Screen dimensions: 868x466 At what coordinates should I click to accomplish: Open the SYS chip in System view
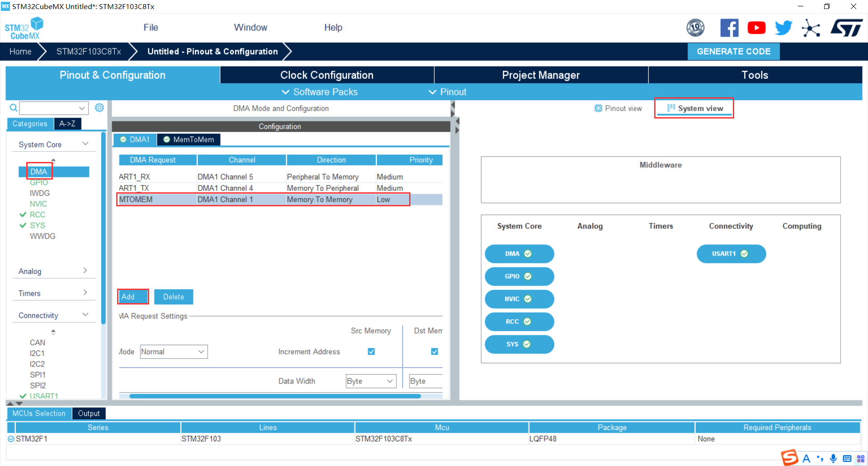[x=519, y=344]
